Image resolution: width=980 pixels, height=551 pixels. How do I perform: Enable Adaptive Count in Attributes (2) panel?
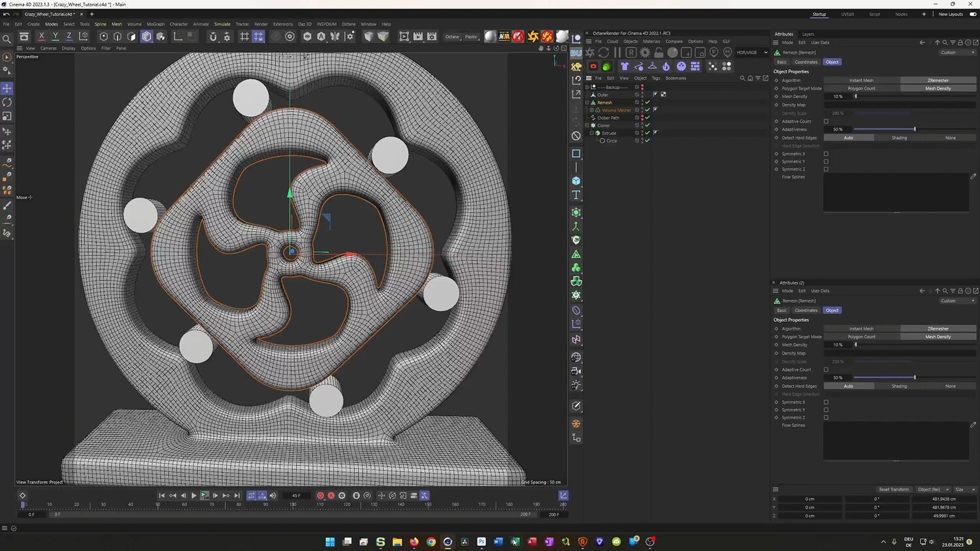[x=826, y=370]
